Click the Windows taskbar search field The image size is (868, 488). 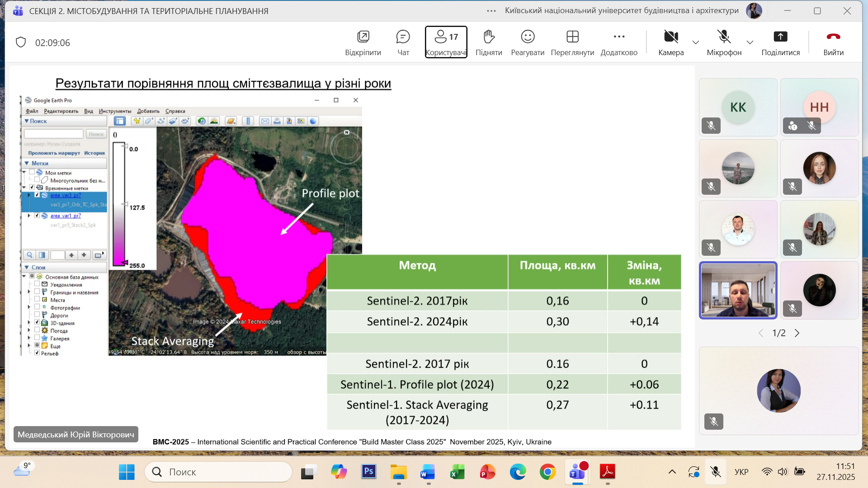tap(218, 472)
